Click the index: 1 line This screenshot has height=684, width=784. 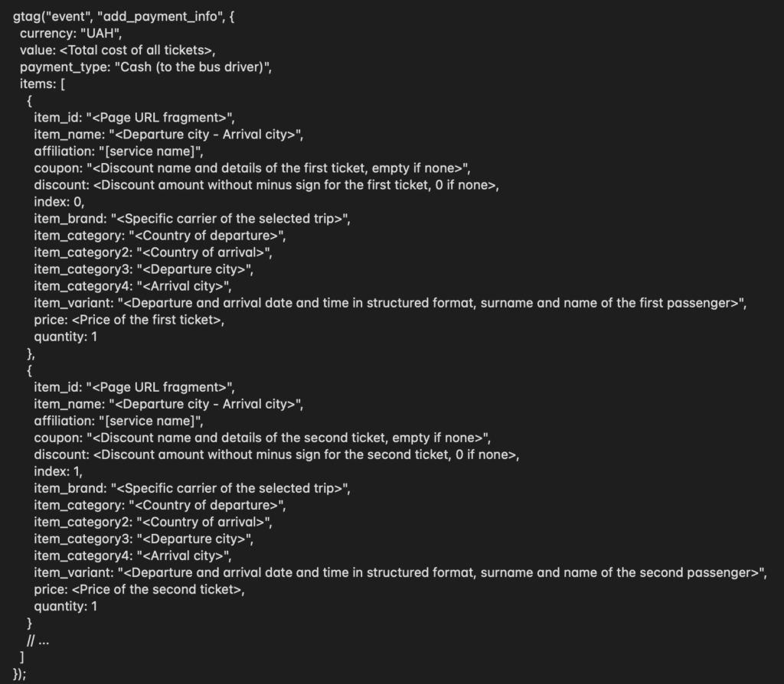click(58, 471)
